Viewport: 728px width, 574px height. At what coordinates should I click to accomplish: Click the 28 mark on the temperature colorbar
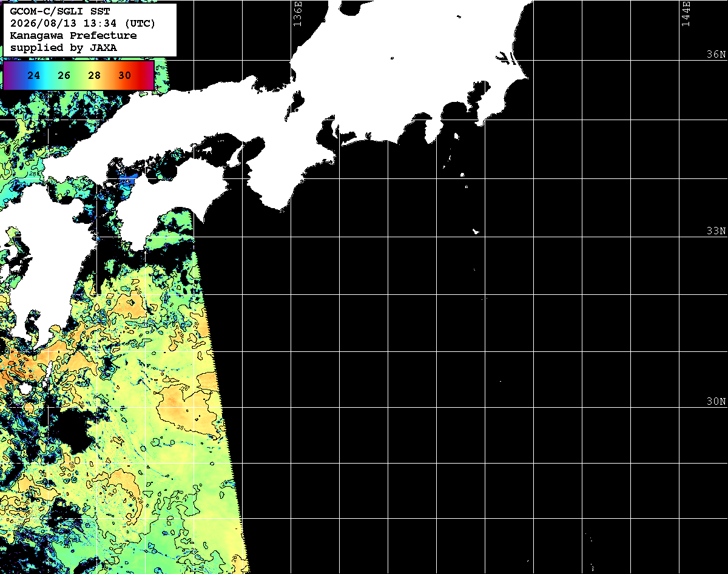pyautogui.click(x=94, y=76)
